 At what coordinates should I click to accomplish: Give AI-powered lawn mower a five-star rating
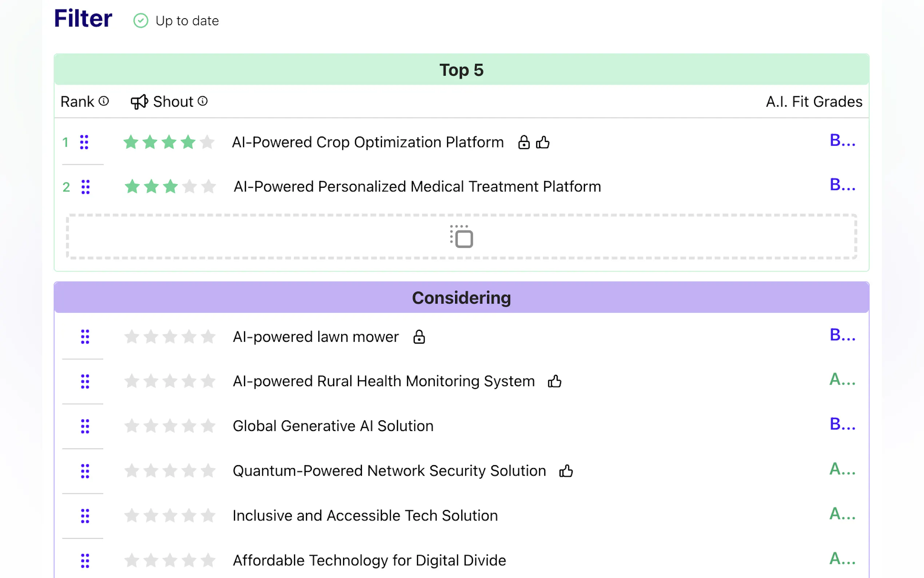pos(208,337)
